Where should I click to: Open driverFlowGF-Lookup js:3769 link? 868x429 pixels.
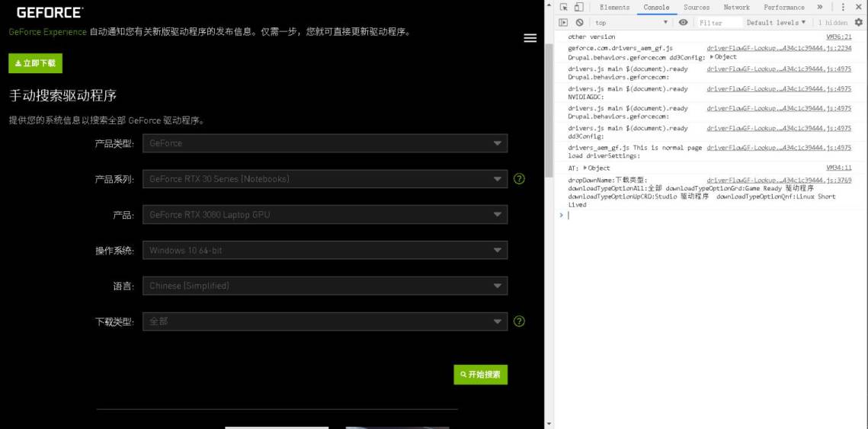[780, 180]
